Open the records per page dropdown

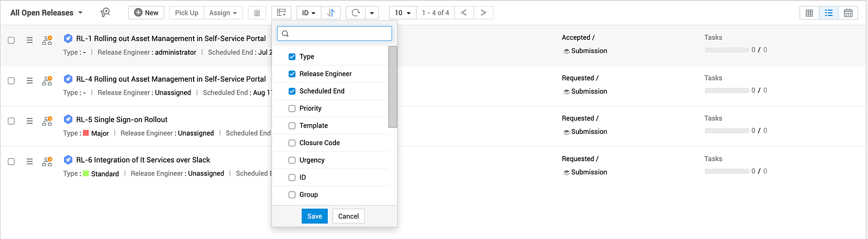(x=402, y=13)
